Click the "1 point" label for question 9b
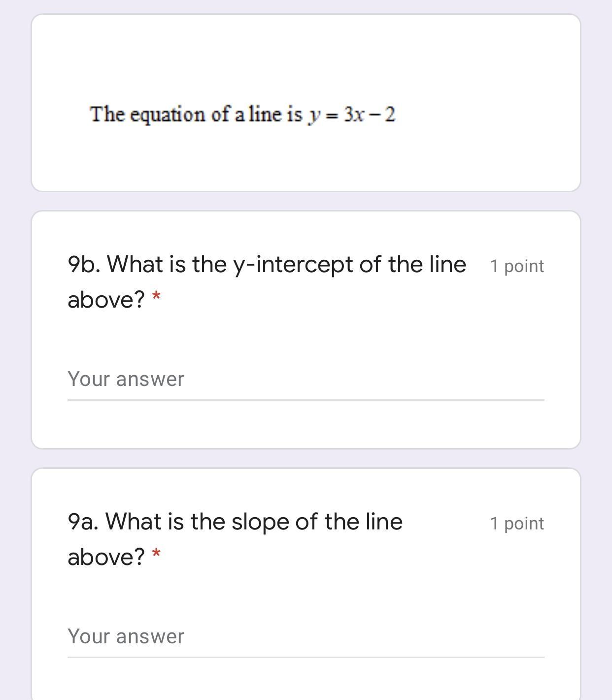 pyautogui.click(x=517, y=266)
